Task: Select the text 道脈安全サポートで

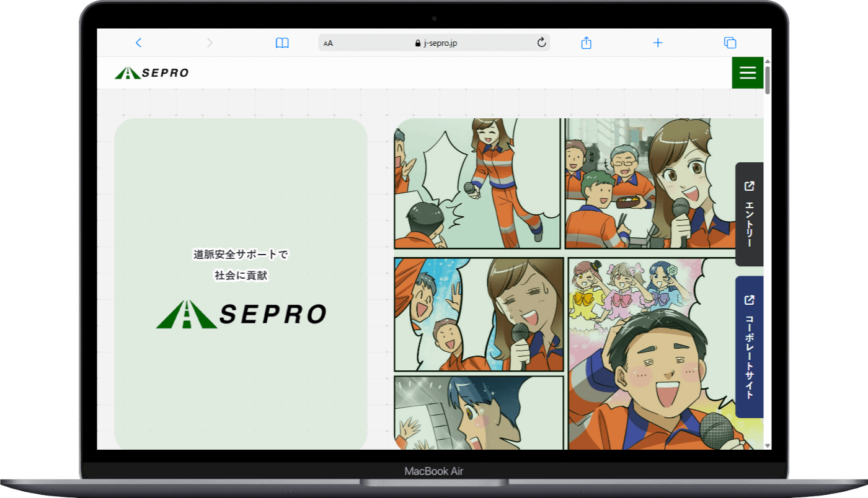Action: (x=241, y=254)
